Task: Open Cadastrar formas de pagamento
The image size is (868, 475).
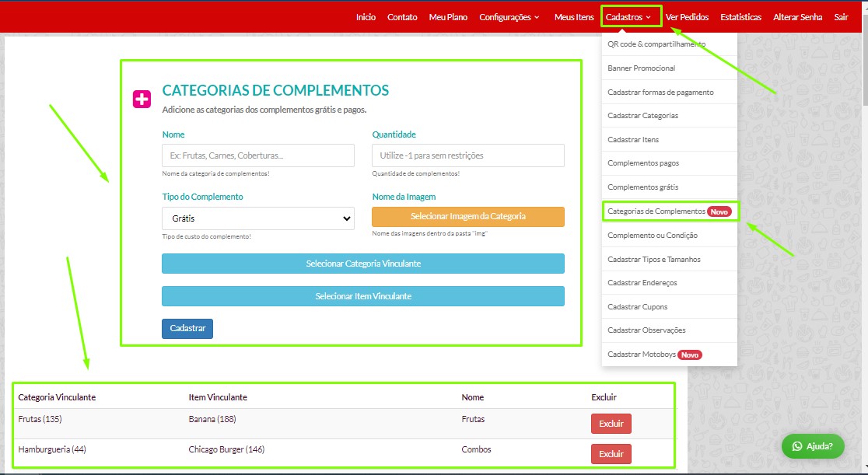Action: click(x=660, y=93)
